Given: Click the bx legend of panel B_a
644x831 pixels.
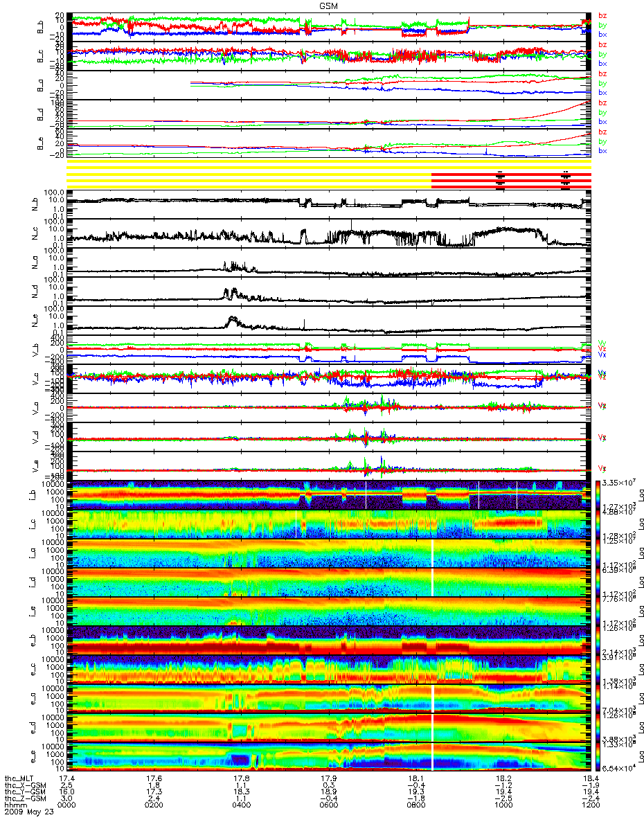Looking at the screenshot, I should point(603,92).
